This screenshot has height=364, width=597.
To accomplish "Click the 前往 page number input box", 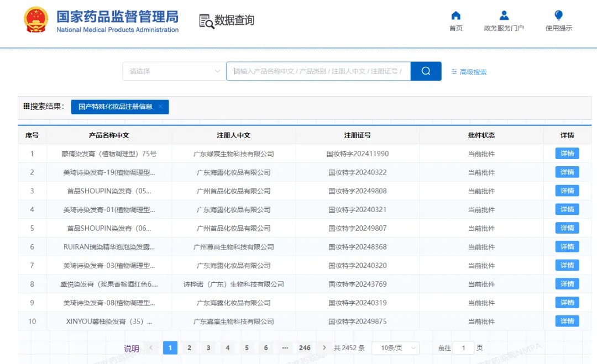I will (463, 348).
